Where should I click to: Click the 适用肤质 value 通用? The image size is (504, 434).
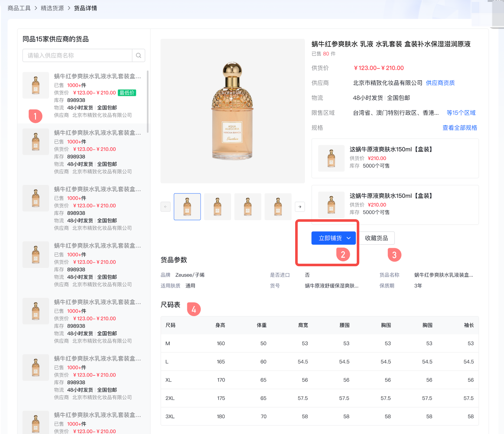(190, 286)
